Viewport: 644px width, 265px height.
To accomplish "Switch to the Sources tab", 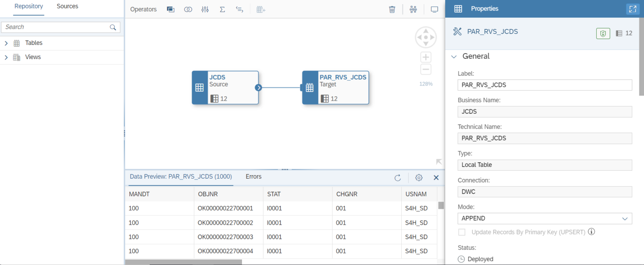I will point(67,6).
